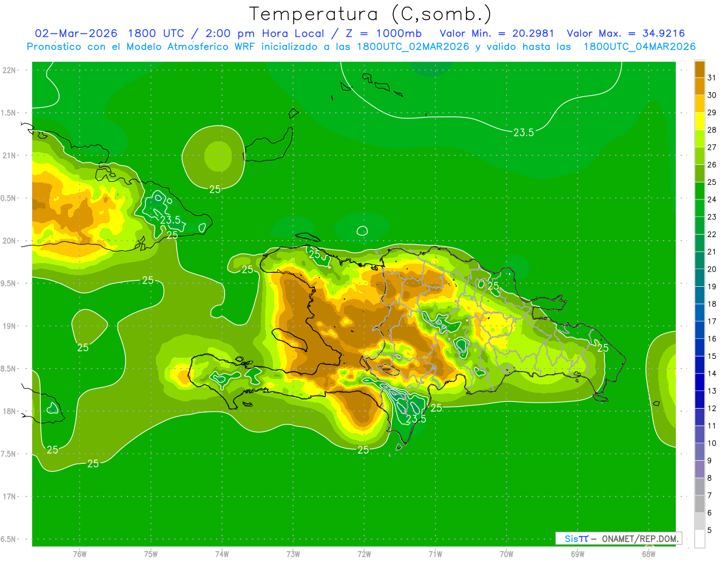The height and width of the screenshot is (562, 728).
Task: Click the "75W" longitude axis label
Action: coord(150,553)
